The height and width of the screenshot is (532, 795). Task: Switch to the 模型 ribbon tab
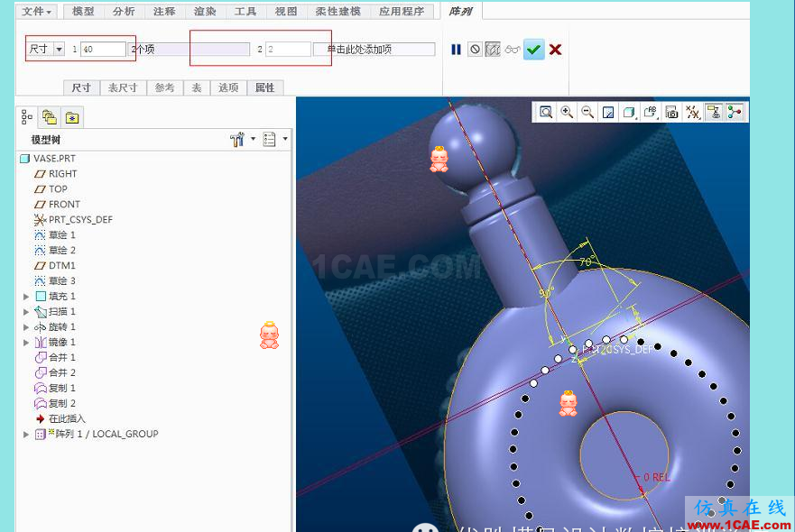[x=83, y=11]
